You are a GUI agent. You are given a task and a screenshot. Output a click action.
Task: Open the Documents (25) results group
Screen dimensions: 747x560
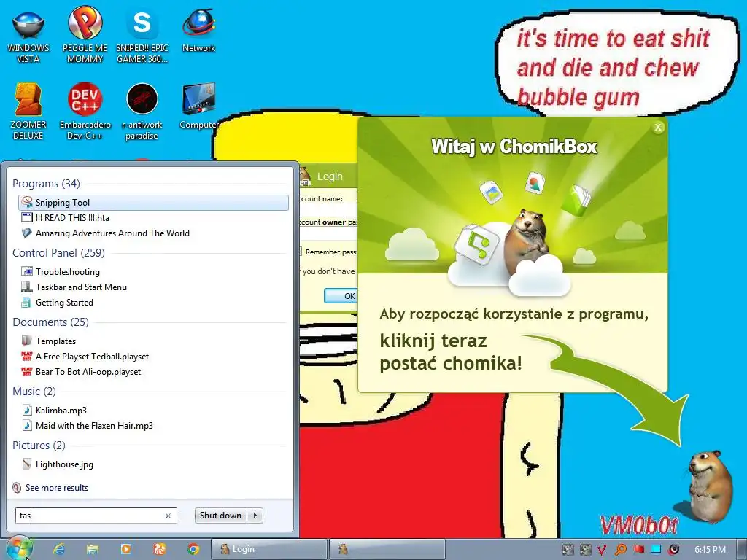coord(50,322)
